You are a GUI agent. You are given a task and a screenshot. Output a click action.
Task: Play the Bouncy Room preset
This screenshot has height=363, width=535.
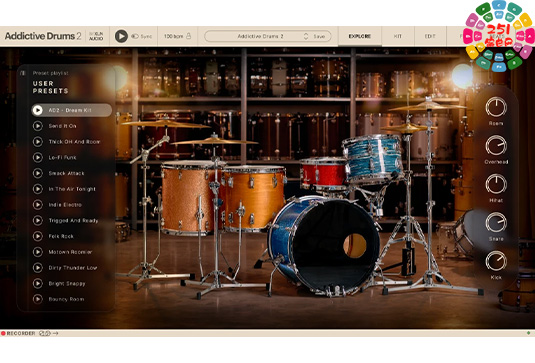(x=38, y=299)
